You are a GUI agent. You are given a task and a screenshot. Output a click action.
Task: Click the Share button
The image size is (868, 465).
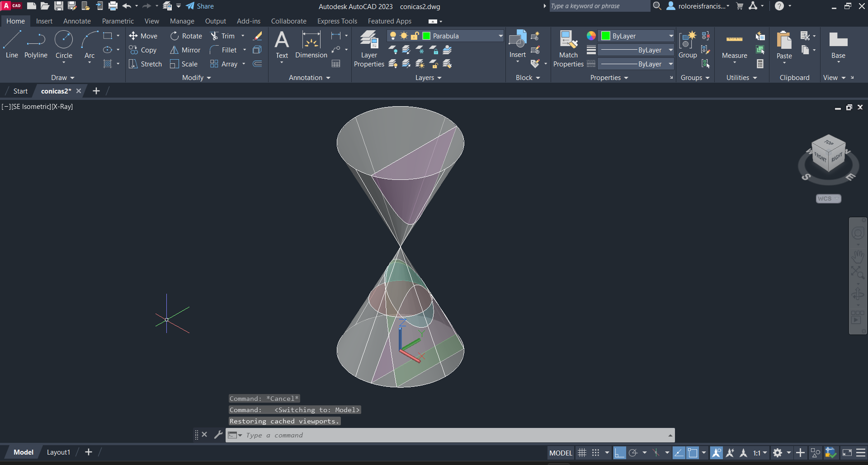(200, 6)
